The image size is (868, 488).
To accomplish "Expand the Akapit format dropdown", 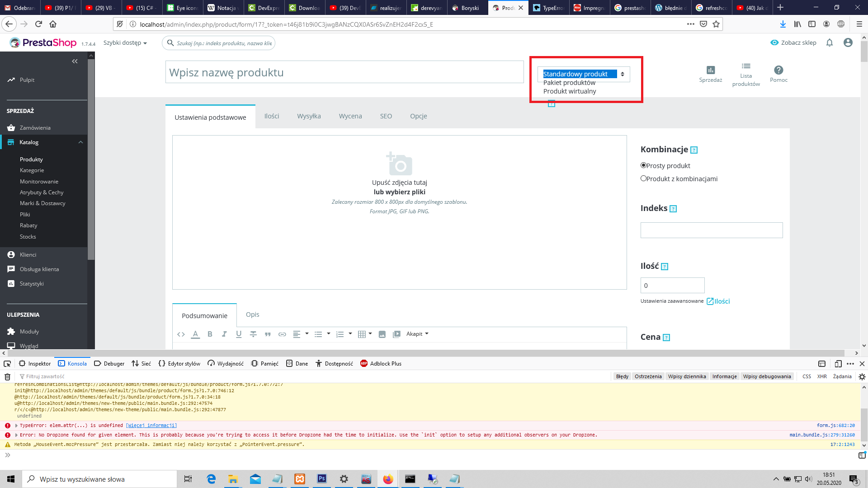I will 417,334.
